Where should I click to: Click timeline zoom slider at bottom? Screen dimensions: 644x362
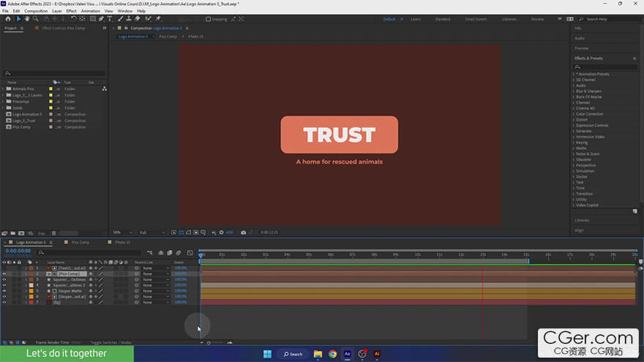pos(215,343)
